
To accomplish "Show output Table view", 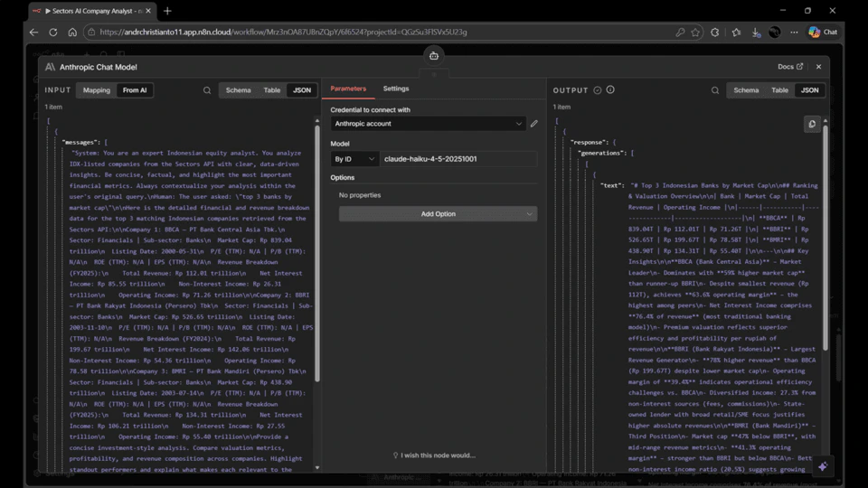I will click(x=780, y=90).
